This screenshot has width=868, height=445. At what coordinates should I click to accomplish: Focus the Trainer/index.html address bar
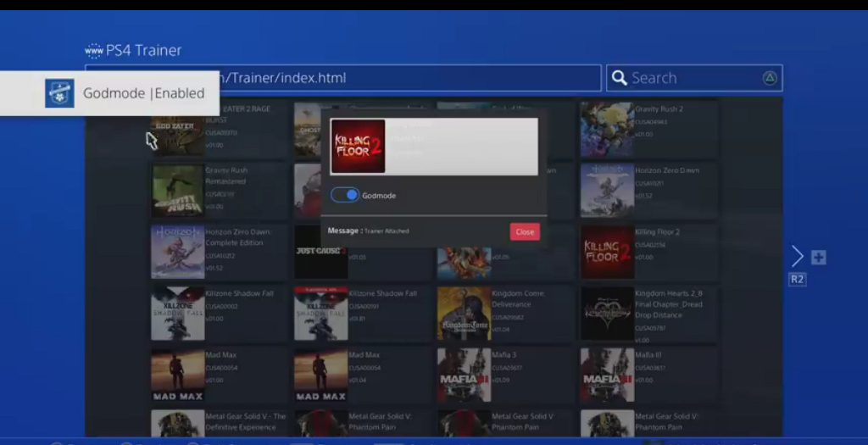point(407,78)
